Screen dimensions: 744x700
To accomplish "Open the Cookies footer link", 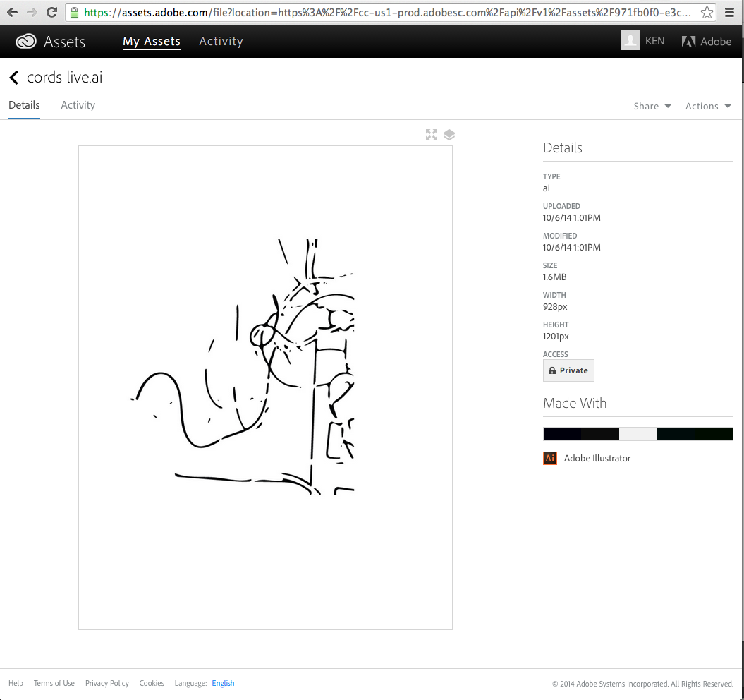I will click(x=152, y=683).
